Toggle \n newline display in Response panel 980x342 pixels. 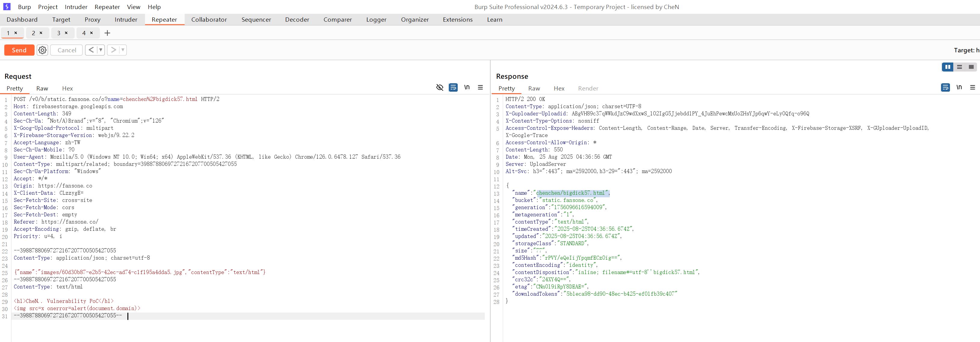click(x=959, y=87)
